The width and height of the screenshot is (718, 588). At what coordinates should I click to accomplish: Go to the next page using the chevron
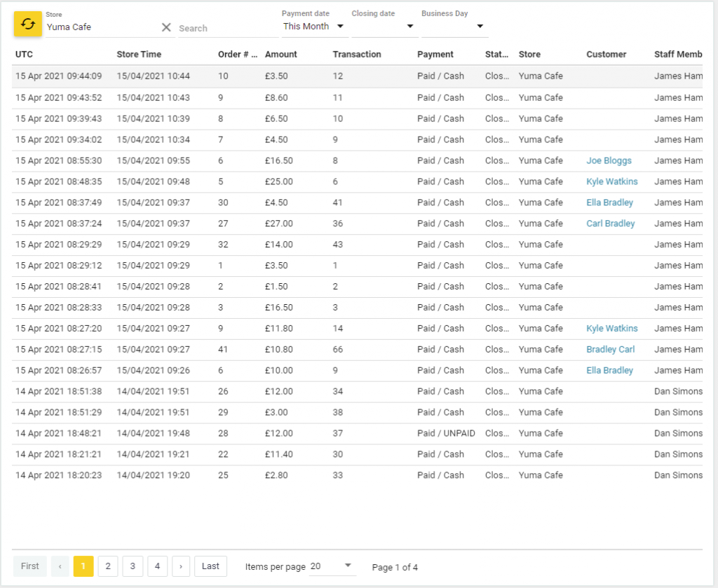181,566
